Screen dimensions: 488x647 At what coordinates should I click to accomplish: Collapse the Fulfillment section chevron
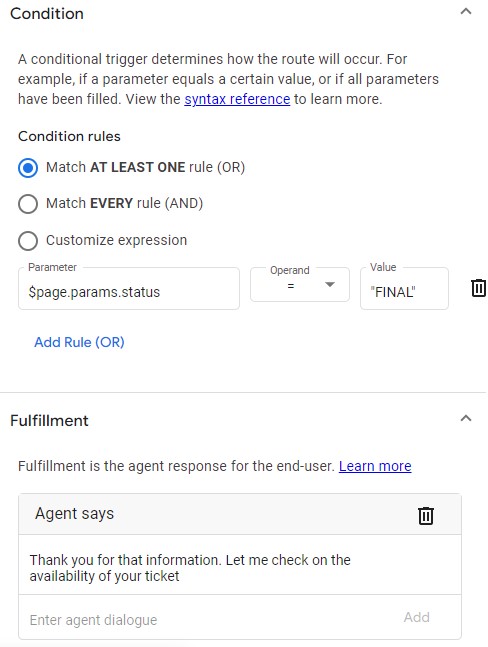pos(466,418)
